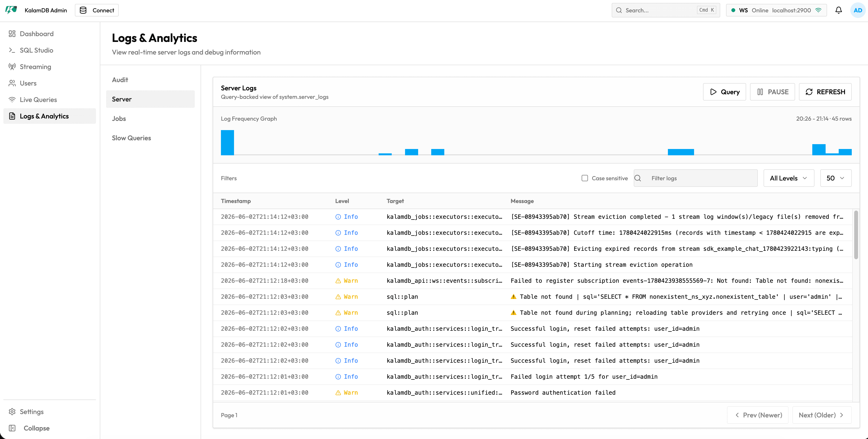Click 'Failed login attempt 1/5' message

584,377
